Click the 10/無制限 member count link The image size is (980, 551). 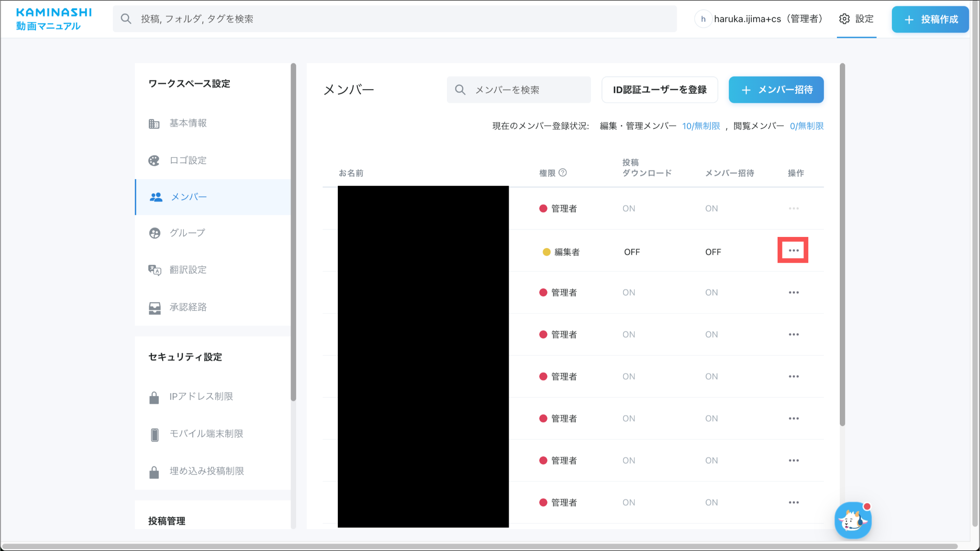tap(701, 126)
